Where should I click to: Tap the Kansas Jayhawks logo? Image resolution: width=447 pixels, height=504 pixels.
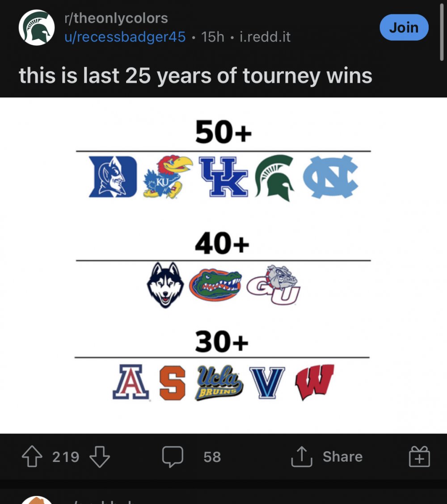tap(167, 177)
